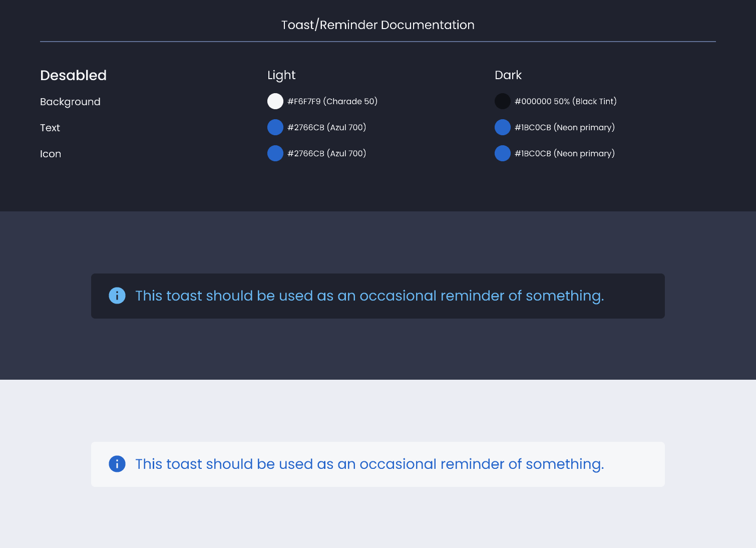This screenshot has height=548, width=756.
Task: Click the Dark Text #1BC0CB (Neon primary) label
Action: [x=565, y=127]
